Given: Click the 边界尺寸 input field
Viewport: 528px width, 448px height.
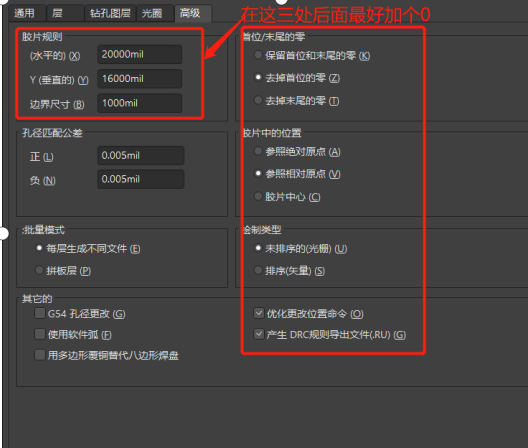Looking at the screenshot, I should point(140,103).
